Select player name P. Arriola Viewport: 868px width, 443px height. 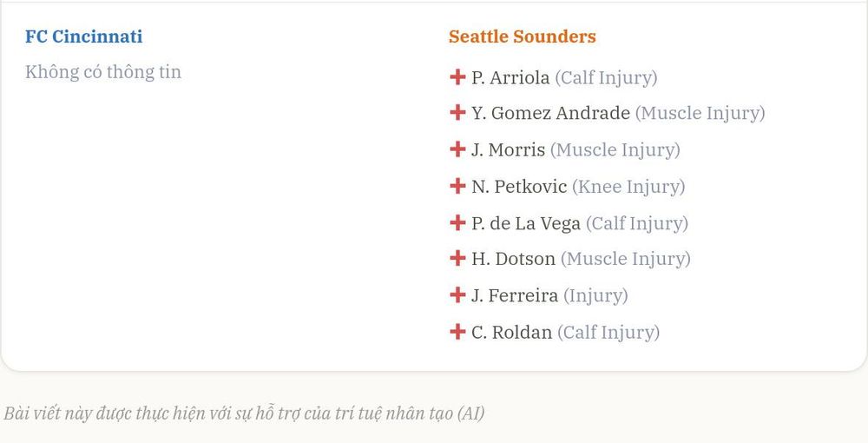click(x=510, y=77)
